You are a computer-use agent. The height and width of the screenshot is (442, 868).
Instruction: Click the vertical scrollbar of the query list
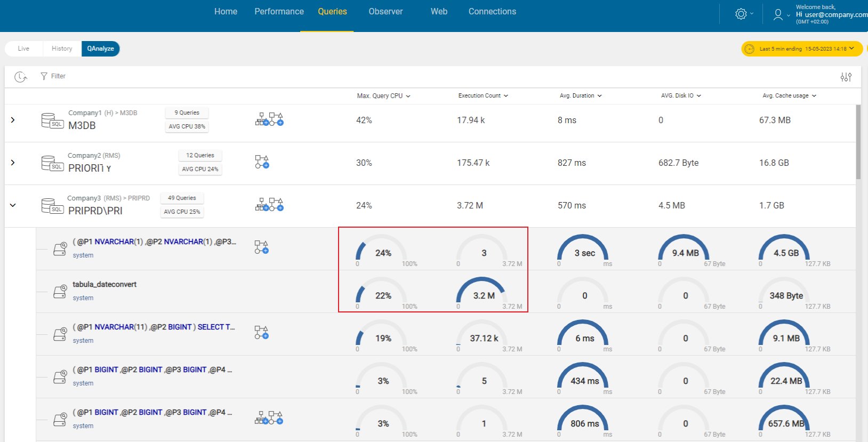coord(858,142)
